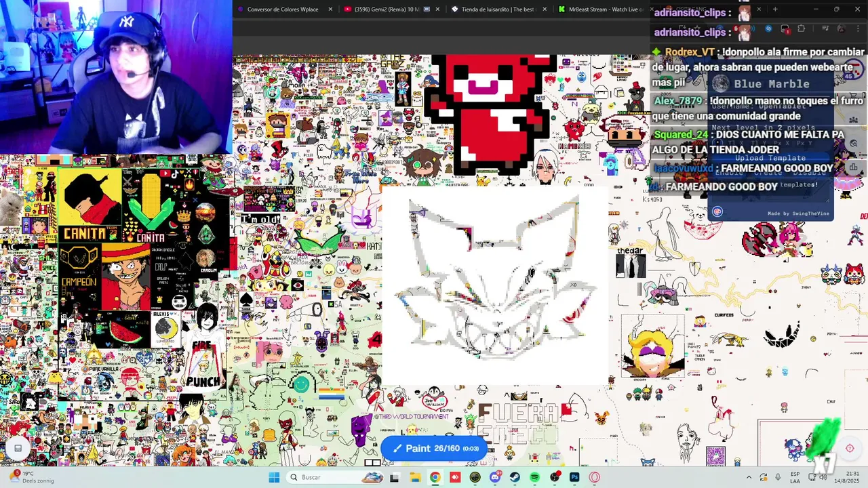Click the taskbar Buscar search box
Screen dimensions: 868x488
click(335, 477)
